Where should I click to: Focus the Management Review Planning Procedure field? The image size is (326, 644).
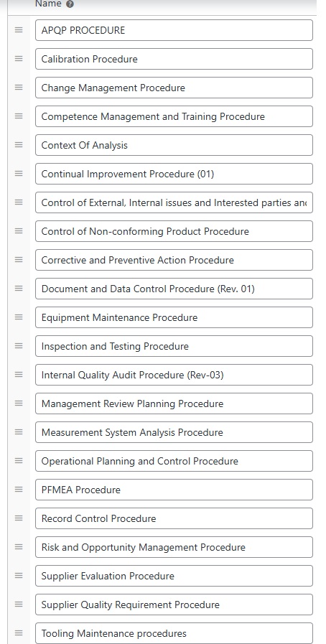tap(174, 403)
